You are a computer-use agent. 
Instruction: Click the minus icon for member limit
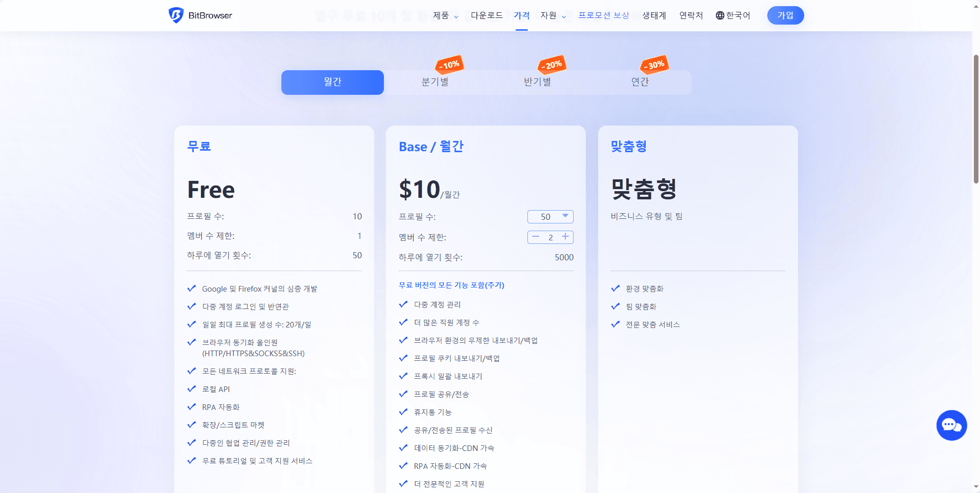click(536, 237)
